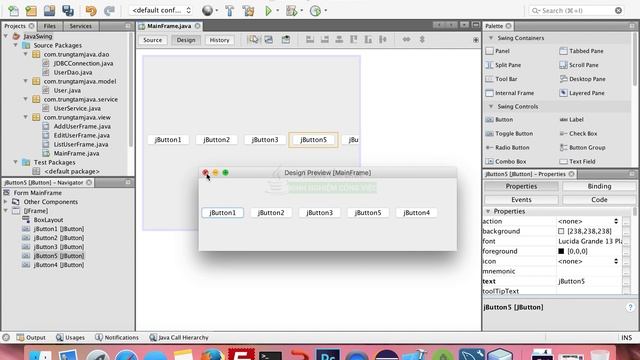Select the Design view tab

(186, 40)
